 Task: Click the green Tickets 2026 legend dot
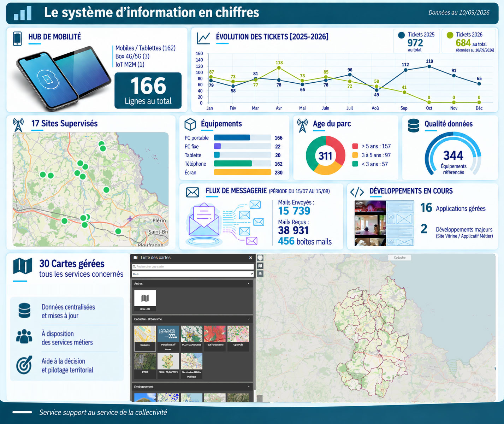click(x=450, y=35)
